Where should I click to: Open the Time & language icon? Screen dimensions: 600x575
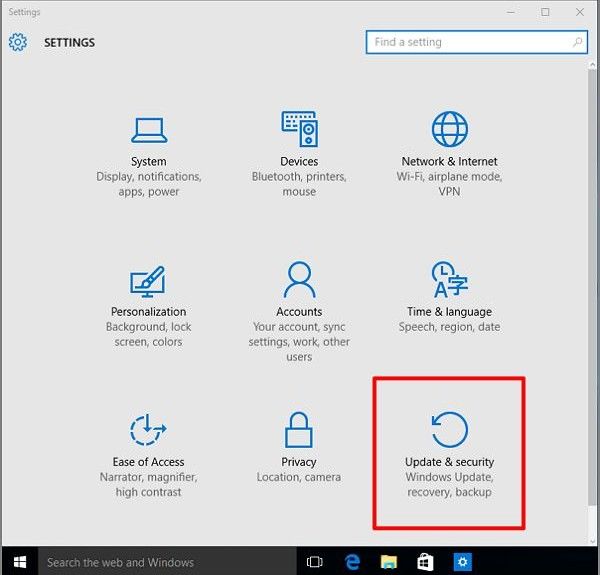coord(450,280)
